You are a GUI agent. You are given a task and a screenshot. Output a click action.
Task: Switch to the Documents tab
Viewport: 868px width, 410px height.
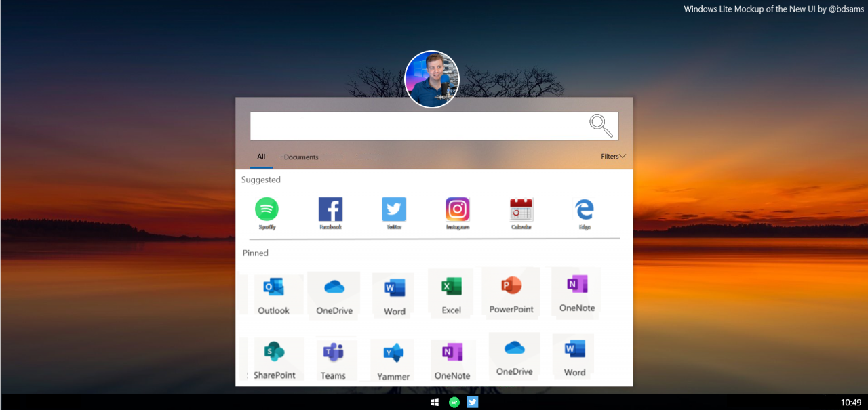[301, 157]
